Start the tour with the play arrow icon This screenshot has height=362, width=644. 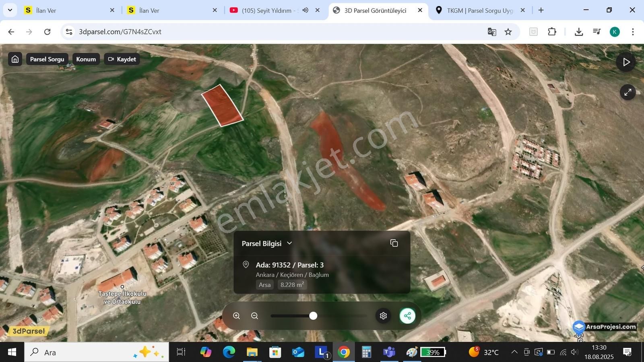[x=626, y=62]
